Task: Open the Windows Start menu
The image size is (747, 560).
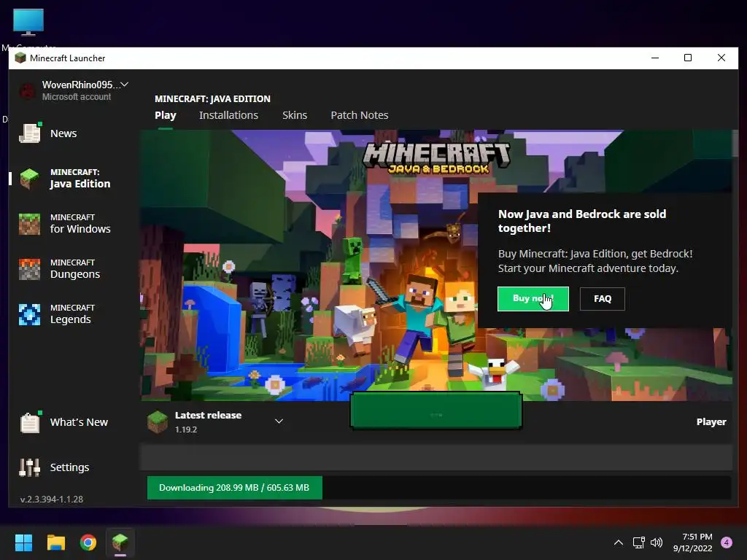Action: pyautogui.click(x=23, y=542)
